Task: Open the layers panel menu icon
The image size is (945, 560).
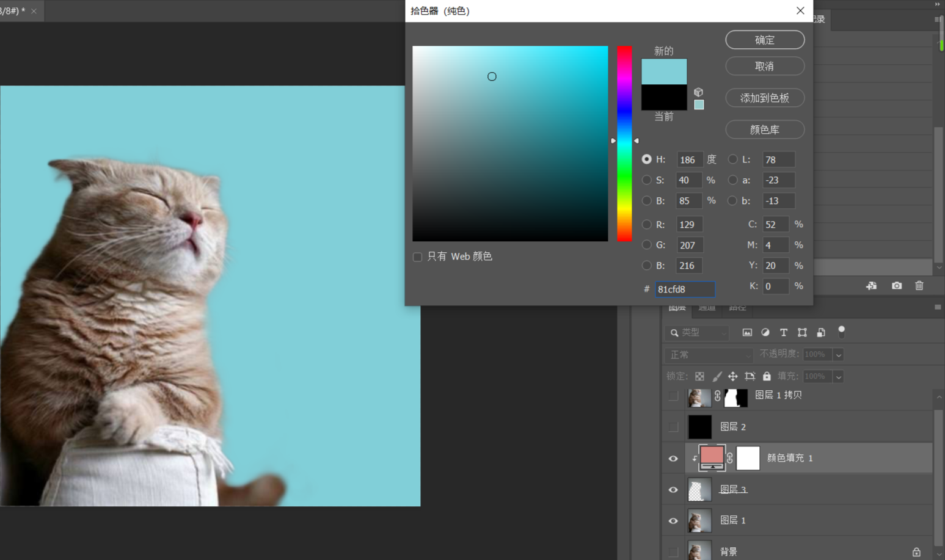Action: coord(938,307)
